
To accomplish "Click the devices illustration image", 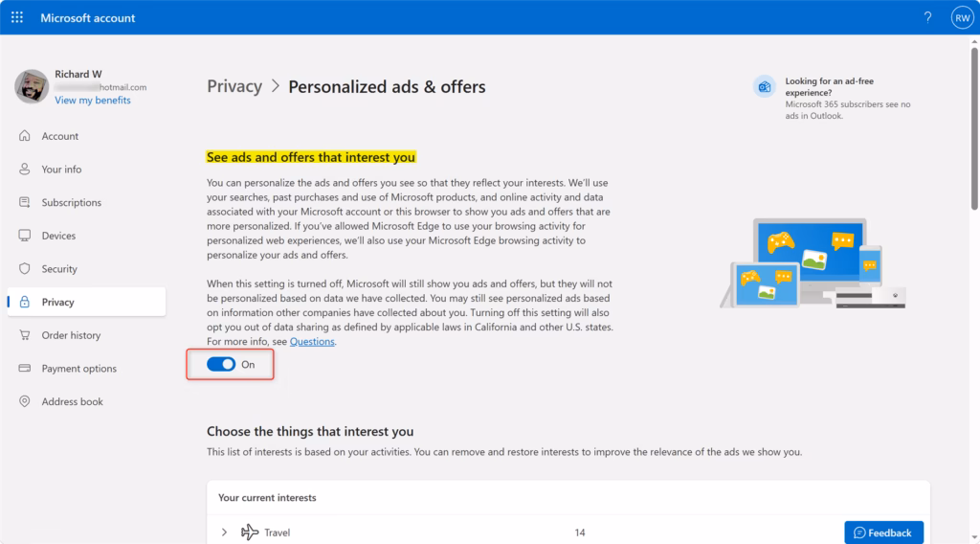I will pos(813,263).
